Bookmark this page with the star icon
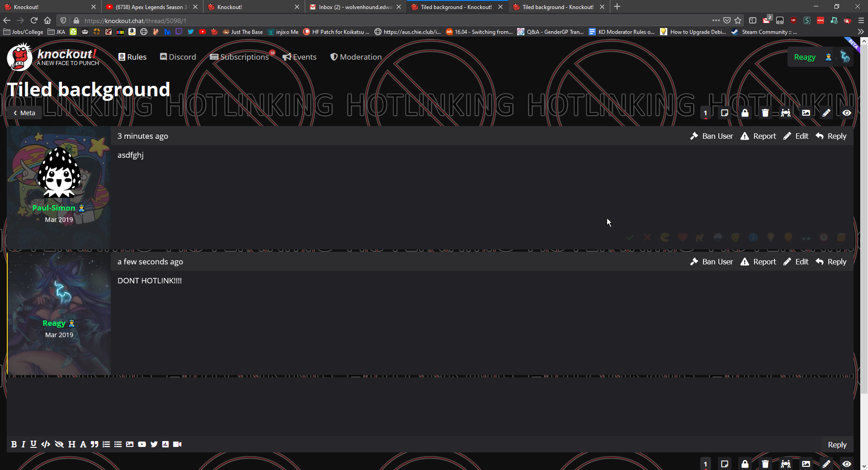Image resolution: width=868 pixels, height=470 pixels. pos(738,20)
